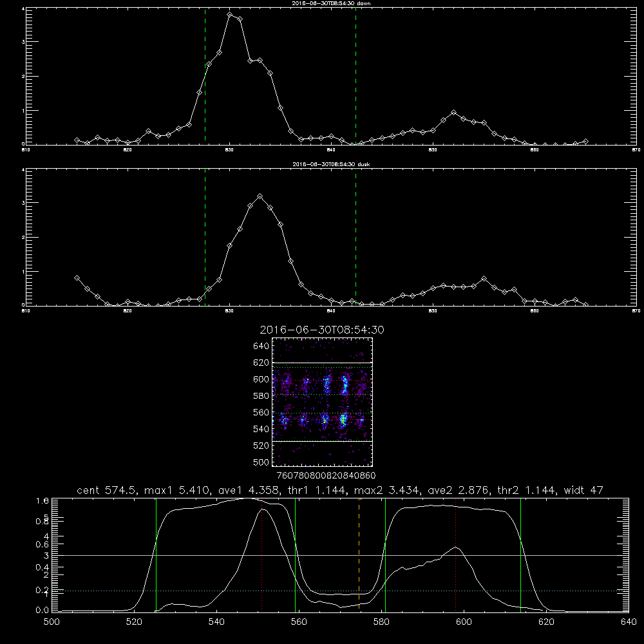This screenshot has width=644, height=644.
Task: Click the '580' label on bottom plot x-axis
Action: (x=381, y=622)
